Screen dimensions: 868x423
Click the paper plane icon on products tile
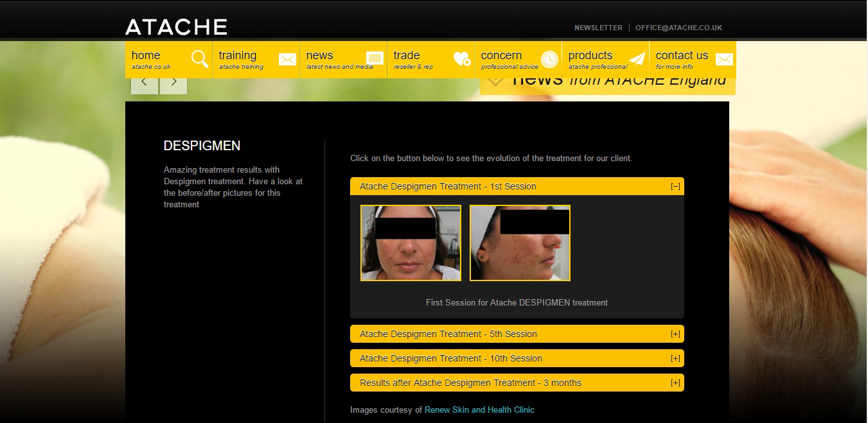pyautogui.click(x=637, y=59)
